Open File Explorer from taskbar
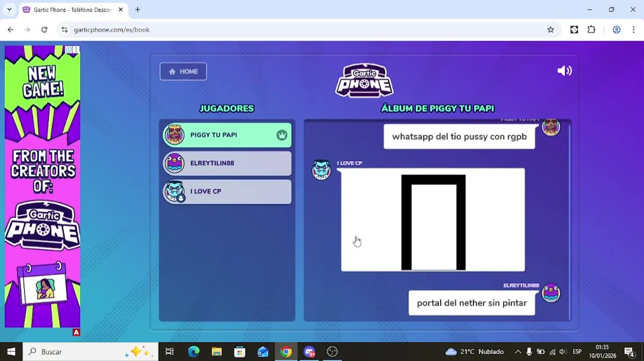644x361 pixels. point(217,351)
